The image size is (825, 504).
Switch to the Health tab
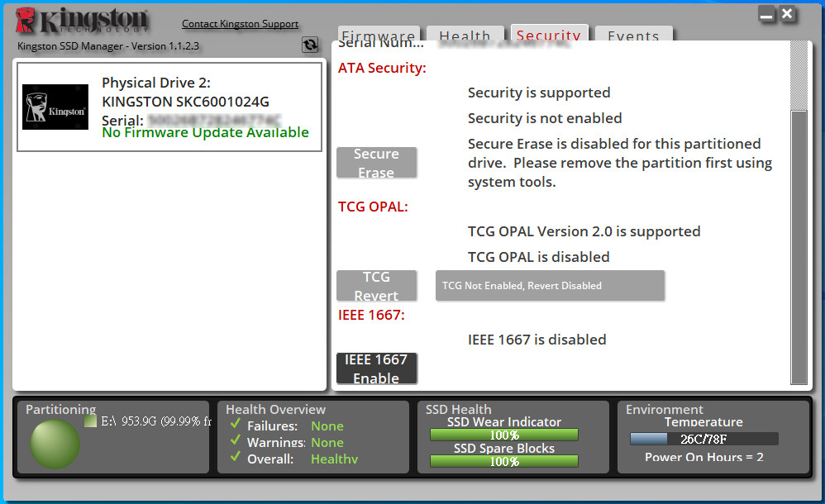pyautogui.click(x=465, y=33)
